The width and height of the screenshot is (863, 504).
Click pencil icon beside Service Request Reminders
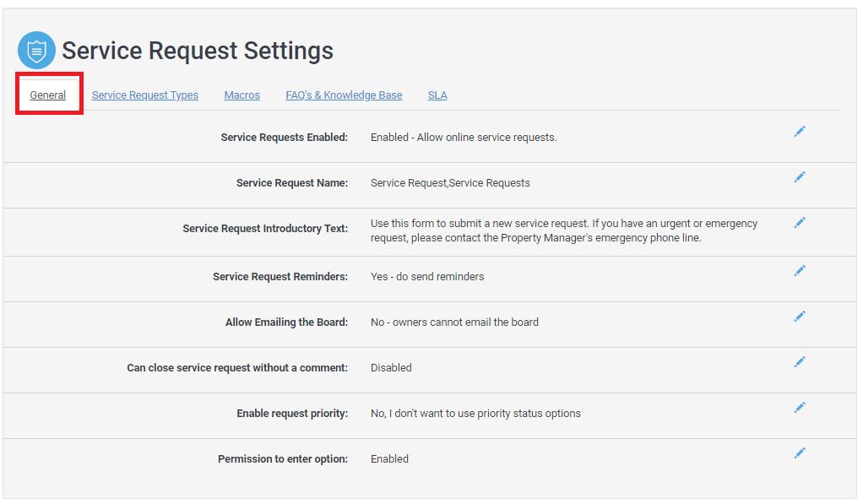pos(799,271)
